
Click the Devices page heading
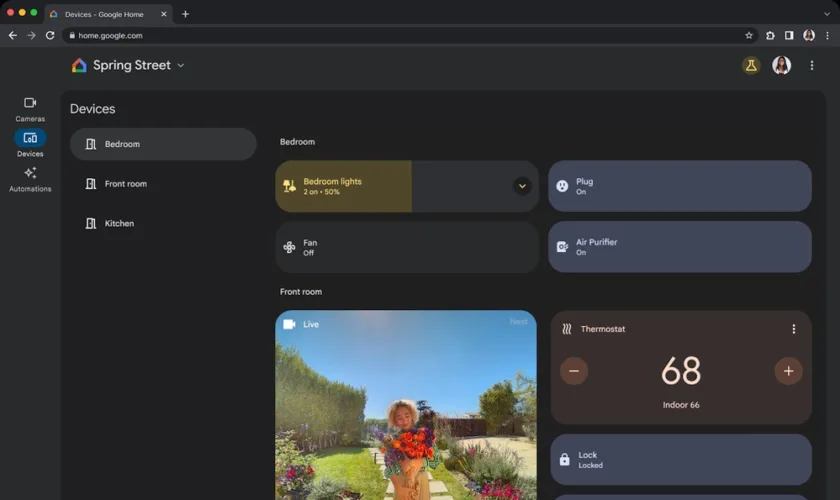pos(93,109)
